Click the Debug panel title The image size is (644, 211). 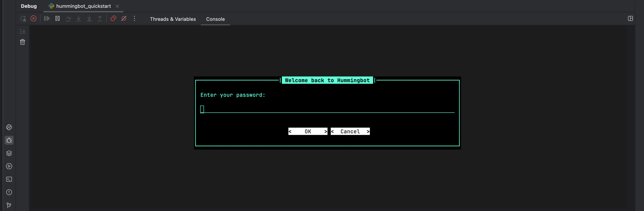pyautogui.click(x=29, y=6)
